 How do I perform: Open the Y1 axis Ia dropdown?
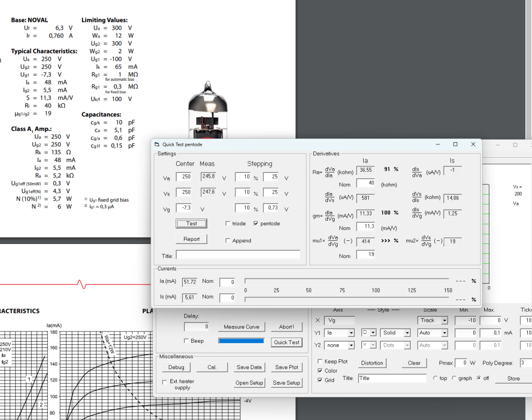coord(352,333)
